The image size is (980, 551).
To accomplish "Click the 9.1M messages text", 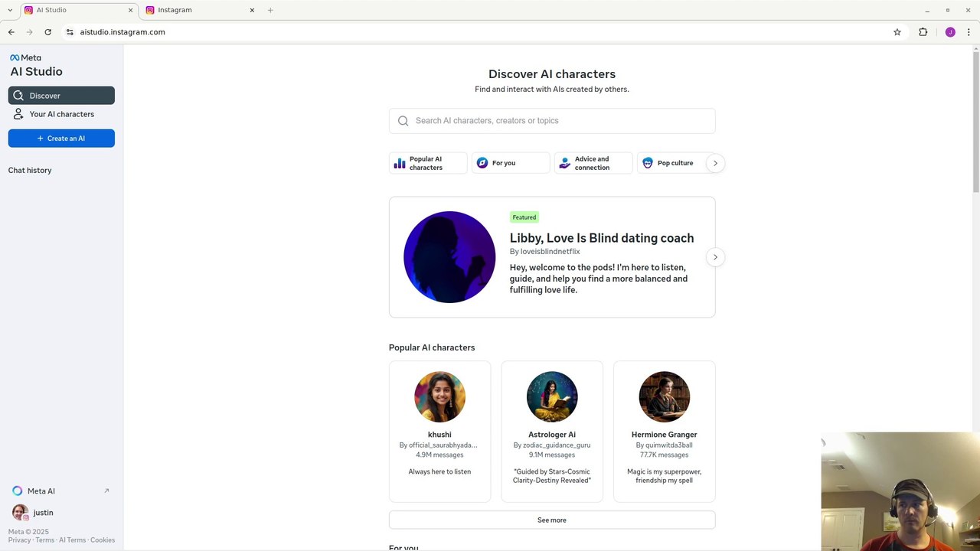I will (x=552, y=455).
